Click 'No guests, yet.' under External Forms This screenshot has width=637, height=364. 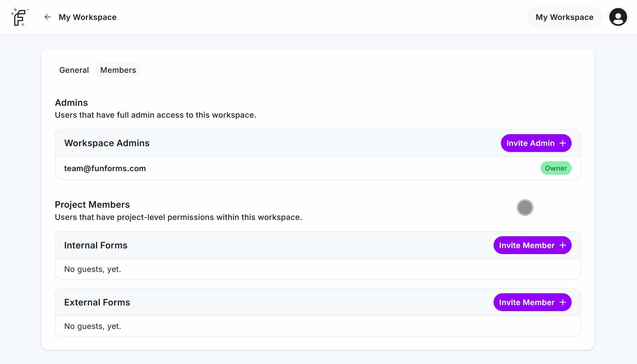point(93,326)
